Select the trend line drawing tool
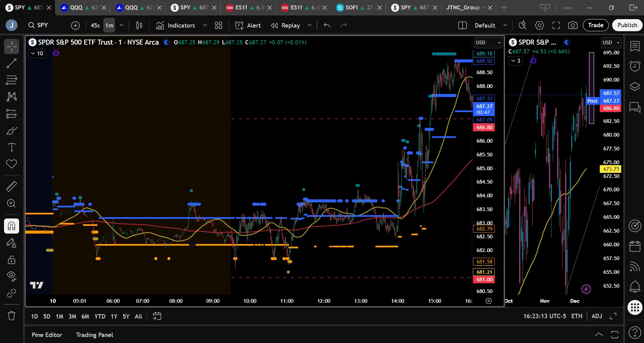644x343 pixels. click(11, 63)
